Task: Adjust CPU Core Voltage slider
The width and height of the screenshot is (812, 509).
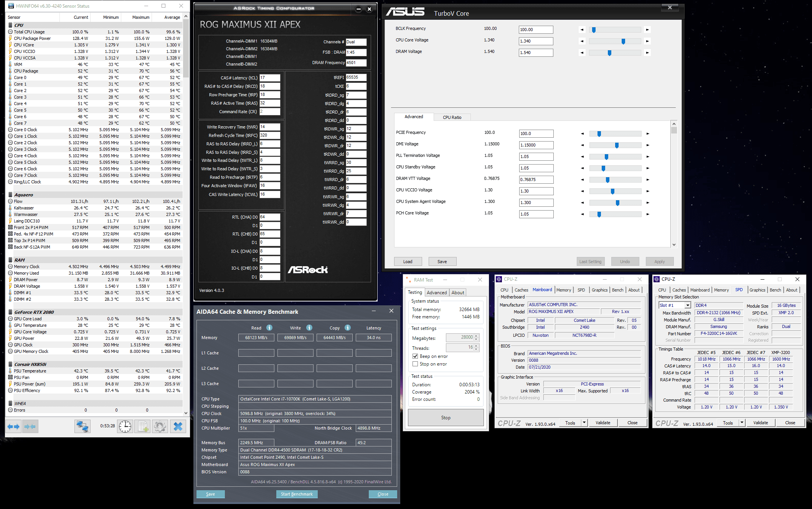Action: 623,41
